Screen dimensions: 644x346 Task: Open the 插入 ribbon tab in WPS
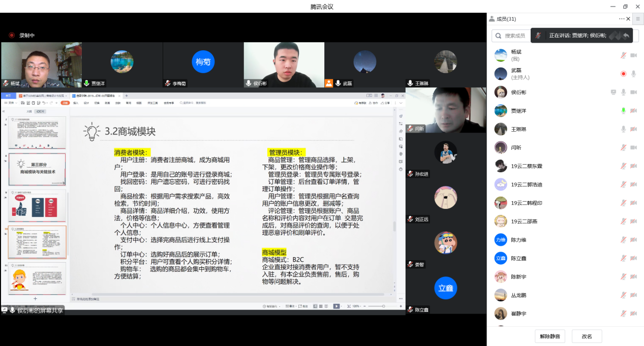[75, 103]
